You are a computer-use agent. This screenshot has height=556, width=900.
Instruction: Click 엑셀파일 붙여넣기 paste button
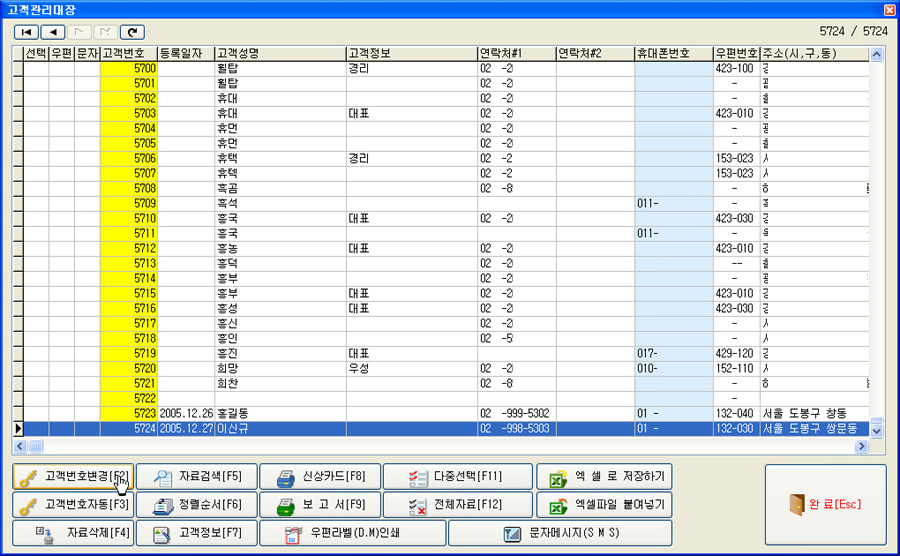click(x=604, y=505)
